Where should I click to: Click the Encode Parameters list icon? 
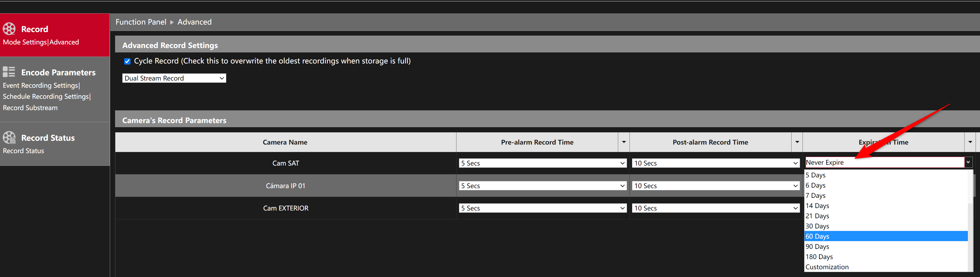pos(9,72)
